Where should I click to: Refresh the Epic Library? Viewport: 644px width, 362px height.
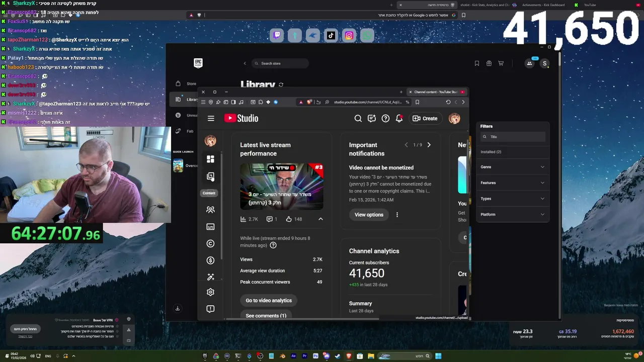[x=281, y=85]
